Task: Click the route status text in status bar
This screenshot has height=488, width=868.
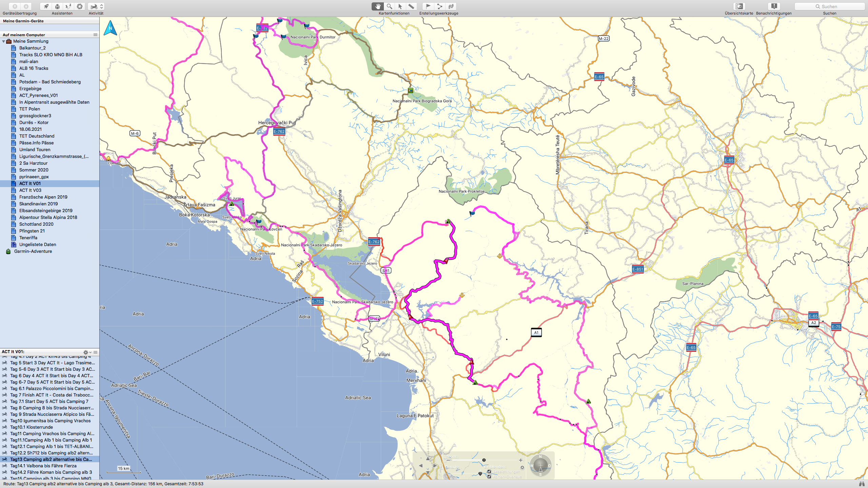Action: [103, 484]
